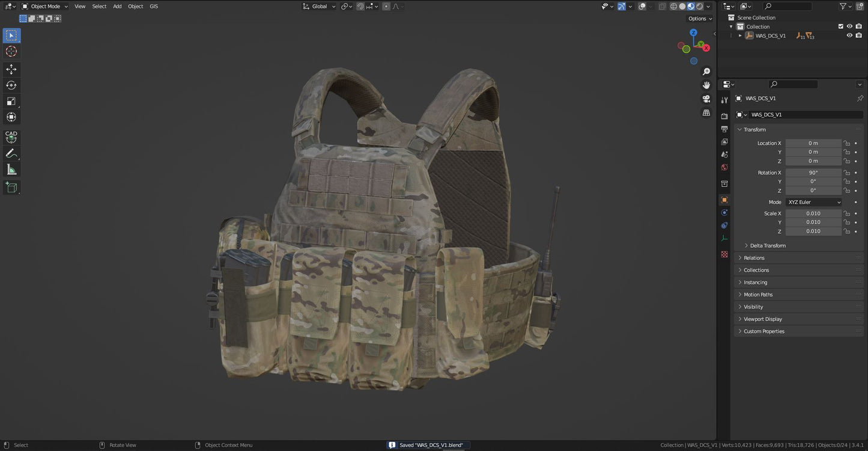Open the Global transform orientation dropdown
The image size is (868, 451).
tap(319, 6)
